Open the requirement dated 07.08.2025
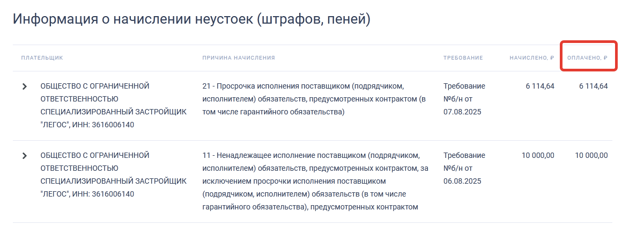 click(x=464, y=99)
